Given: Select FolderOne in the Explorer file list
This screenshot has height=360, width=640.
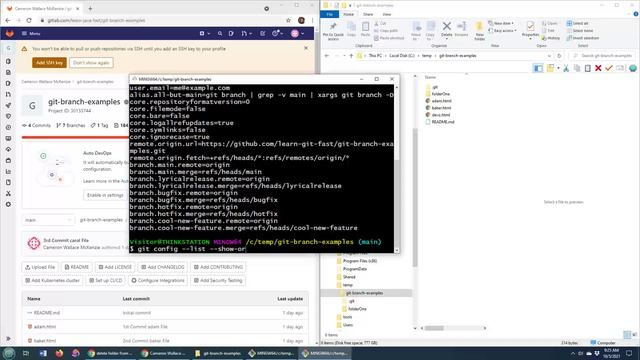Looking at the screenshot, I should [x=437, y=94].
